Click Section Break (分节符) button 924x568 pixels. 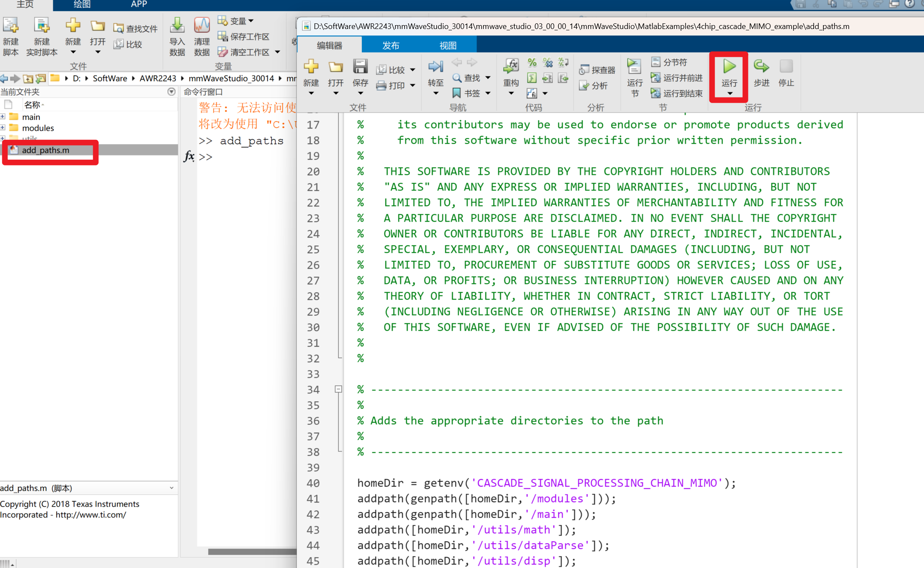coord(669,62)
